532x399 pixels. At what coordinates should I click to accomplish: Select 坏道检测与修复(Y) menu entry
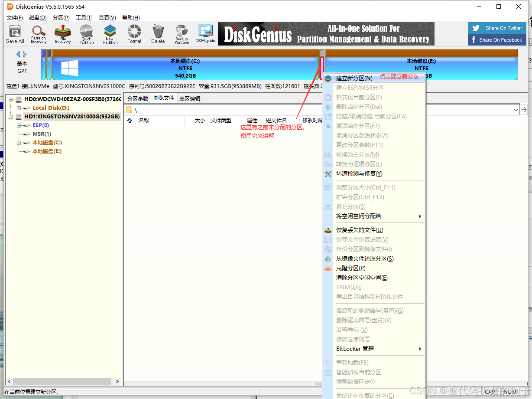tap(374, 174)
